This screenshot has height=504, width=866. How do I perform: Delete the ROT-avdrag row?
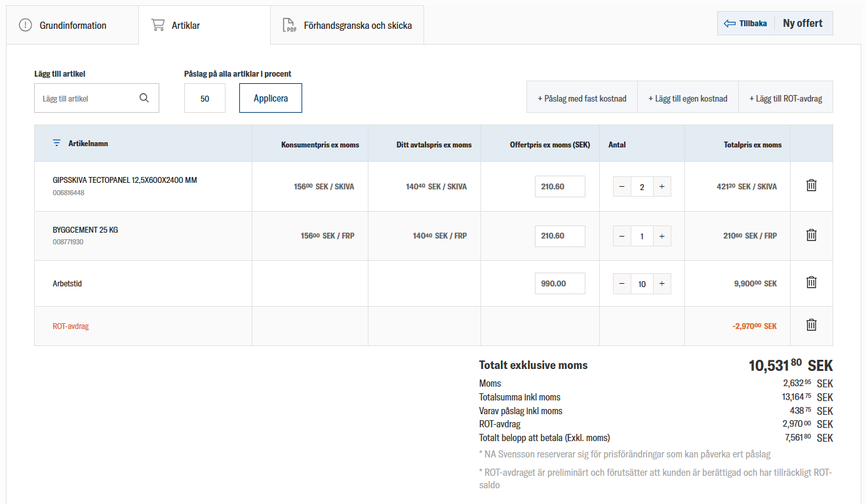pos(811,325)
